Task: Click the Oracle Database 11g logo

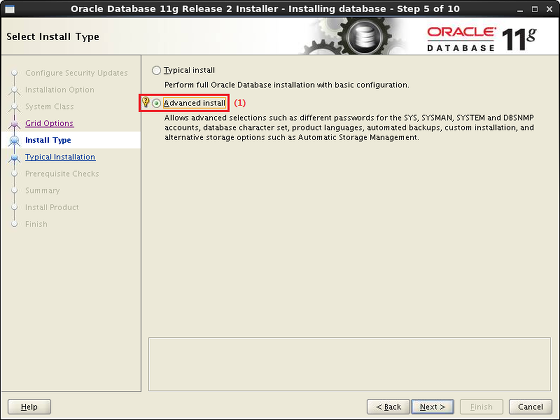Action: 481,39
